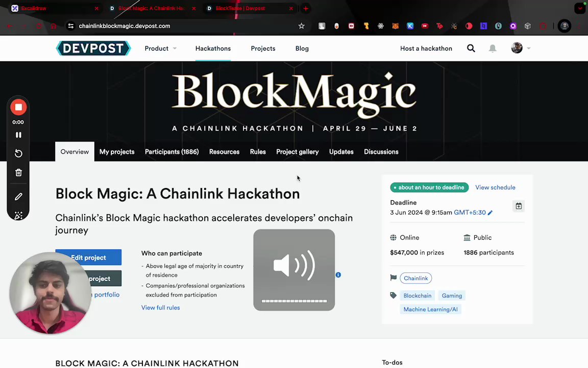Close the Excalidraw browser tab
The width and height of the screenshot is (588, 368).
[96, 8]
